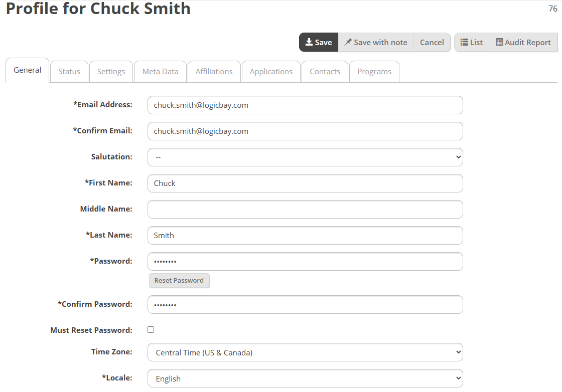Image resolution: width=562 pixels, height=392 pixels.
Task: Go to the Meta Data tab
Action: (160, 72)
